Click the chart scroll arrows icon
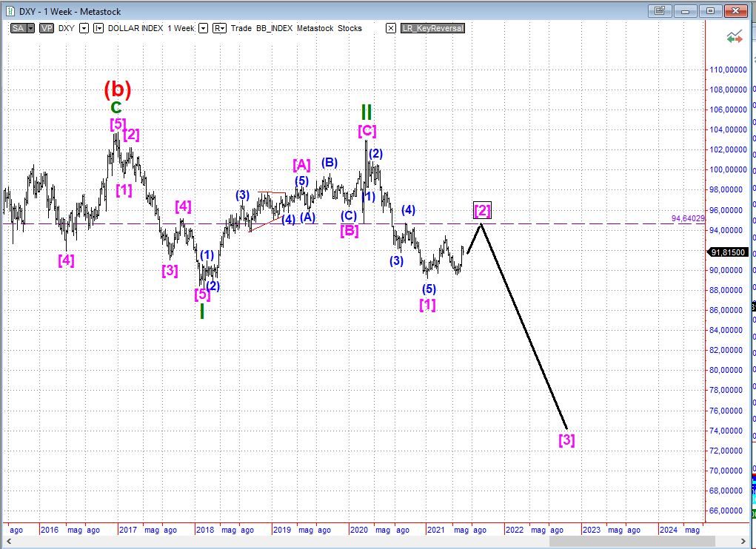The height and width of the screenshot is (549, 756). (x=735, y=36)
